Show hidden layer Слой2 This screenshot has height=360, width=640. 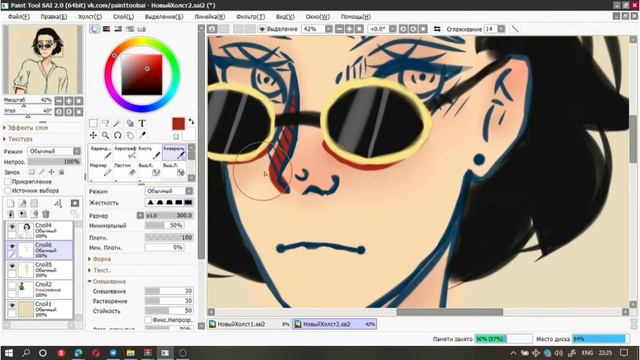pyautogui.click(x=12, y=286)
